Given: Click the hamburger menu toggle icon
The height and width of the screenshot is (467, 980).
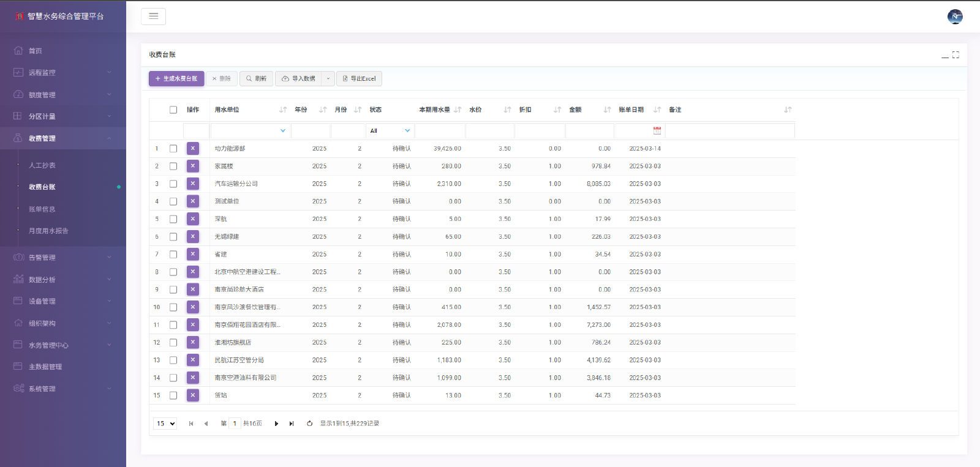Looking at the screenshot, I should pyautogui.click(x=153, y=17).
